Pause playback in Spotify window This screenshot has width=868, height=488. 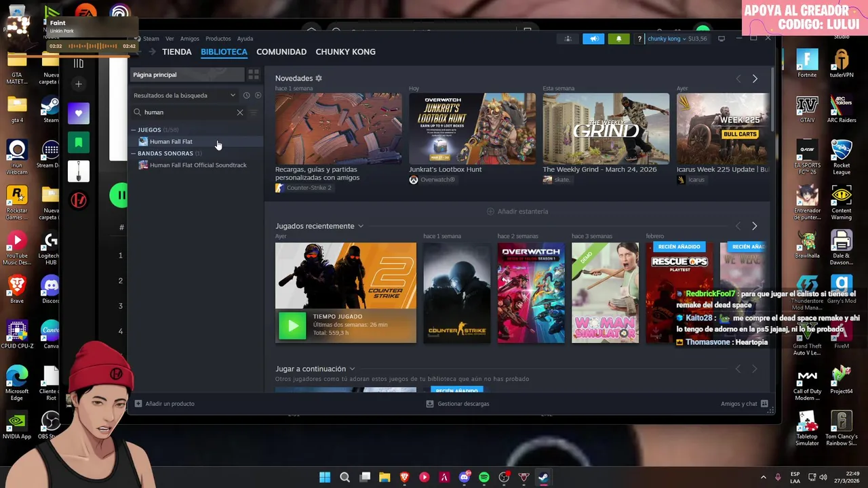point(119,196)
